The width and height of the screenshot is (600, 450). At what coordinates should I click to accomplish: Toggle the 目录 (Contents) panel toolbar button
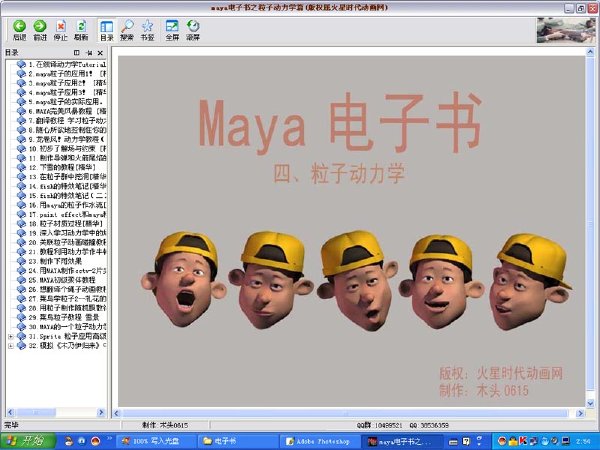click(107, 30)
